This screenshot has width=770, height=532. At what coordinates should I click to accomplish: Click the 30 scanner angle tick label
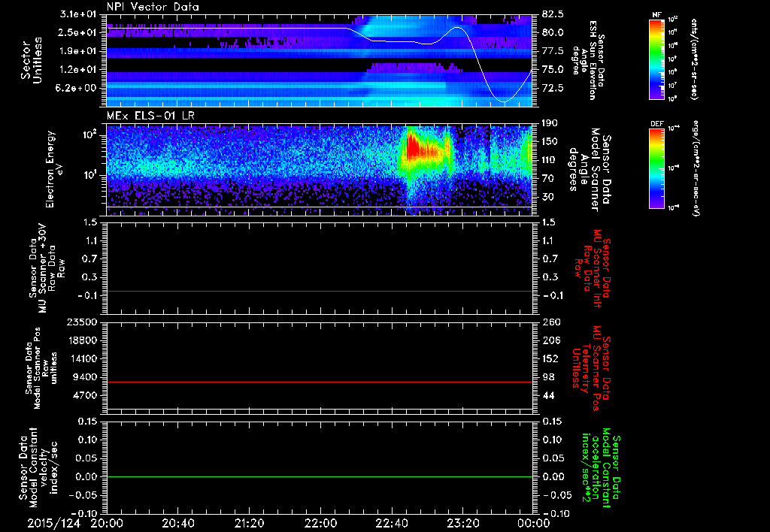547,197
